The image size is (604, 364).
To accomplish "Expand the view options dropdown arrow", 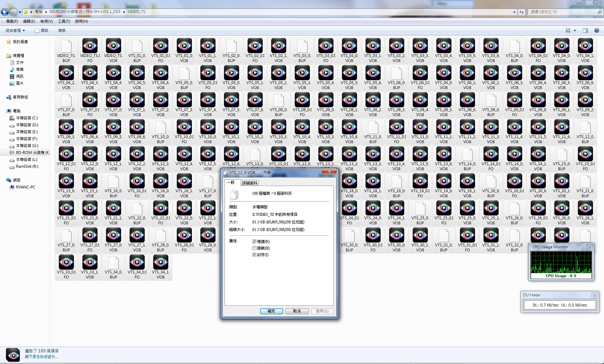I will point(575,30).
